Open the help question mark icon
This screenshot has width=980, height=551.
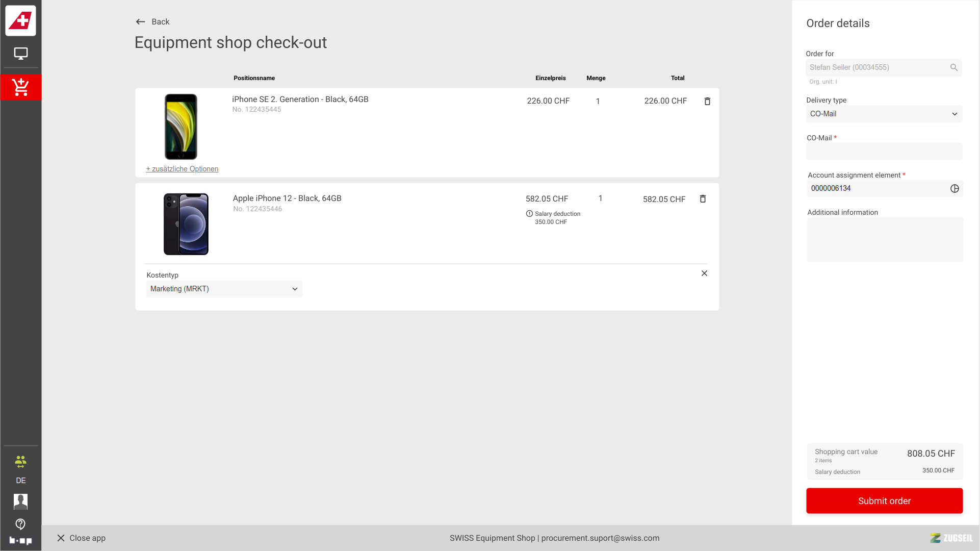coord(20,524)
